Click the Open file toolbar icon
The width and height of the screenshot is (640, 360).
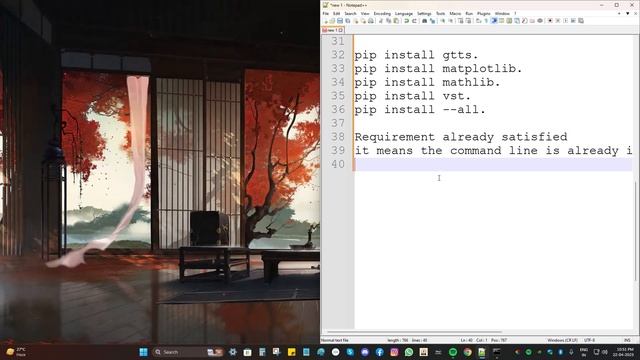click(x=332, y=21)
